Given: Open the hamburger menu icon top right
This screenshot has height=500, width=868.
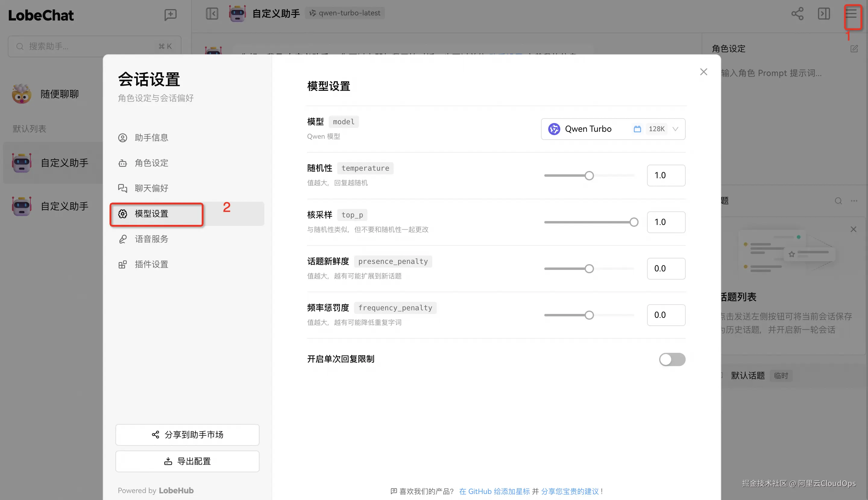Looking at the screenshot, I should coord(851,14).
